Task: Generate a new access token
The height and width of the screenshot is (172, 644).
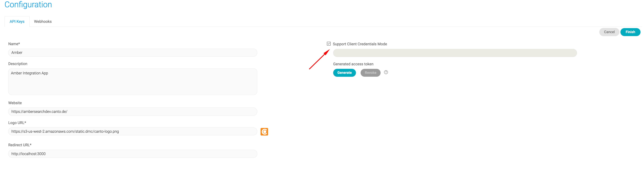Action: 344,73
